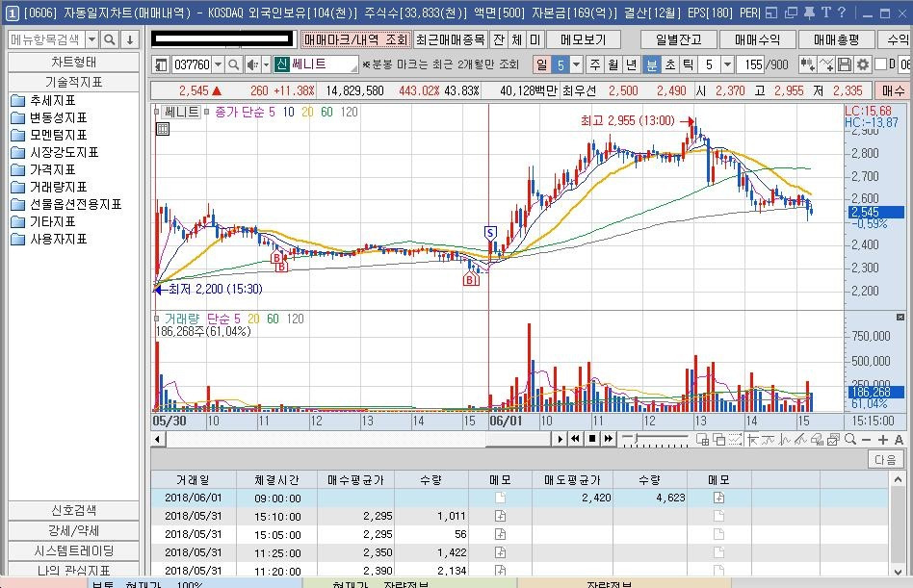Click the 매매수익 button

757,39
